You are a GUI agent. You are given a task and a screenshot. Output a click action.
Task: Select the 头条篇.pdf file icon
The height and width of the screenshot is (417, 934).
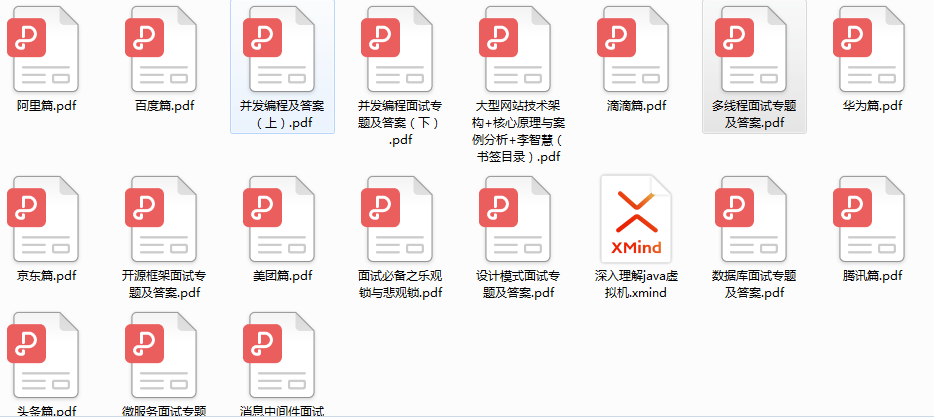coord(43,355)
